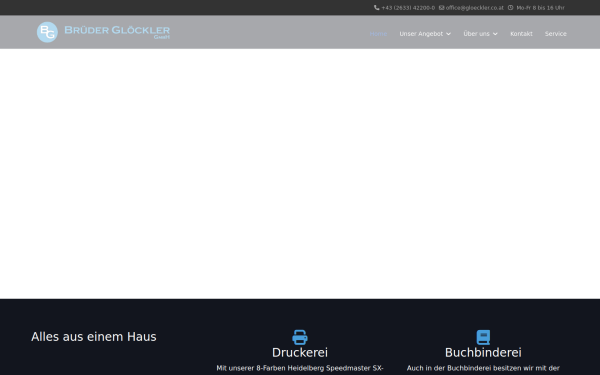Viewport: 600px width, 375px height.
Task: Click the Mo-Fr 8 bis 16 Uhr text
Action: pyautogui.click(x=540, y=8)
